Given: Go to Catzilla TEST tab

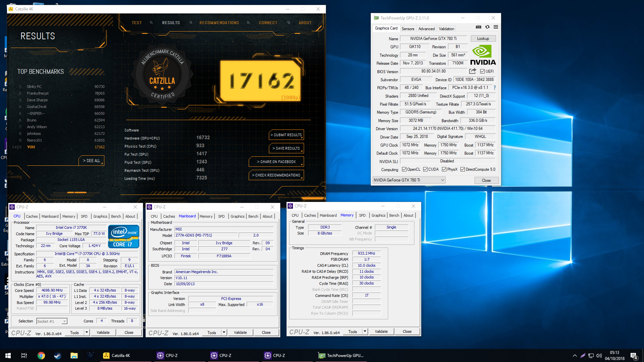Looking at the screenshot, I should point(137,23).
